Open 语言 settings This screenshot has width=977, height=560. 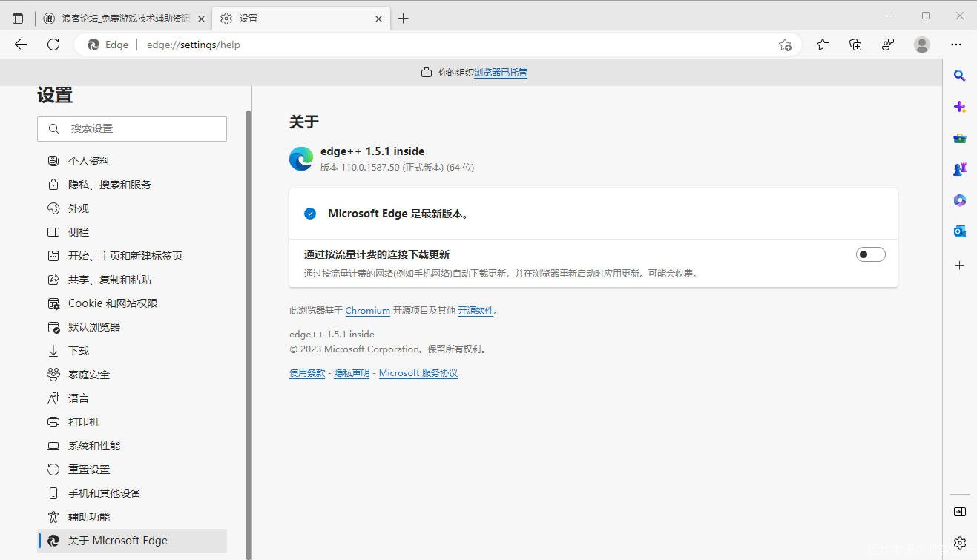pos(132,398)
